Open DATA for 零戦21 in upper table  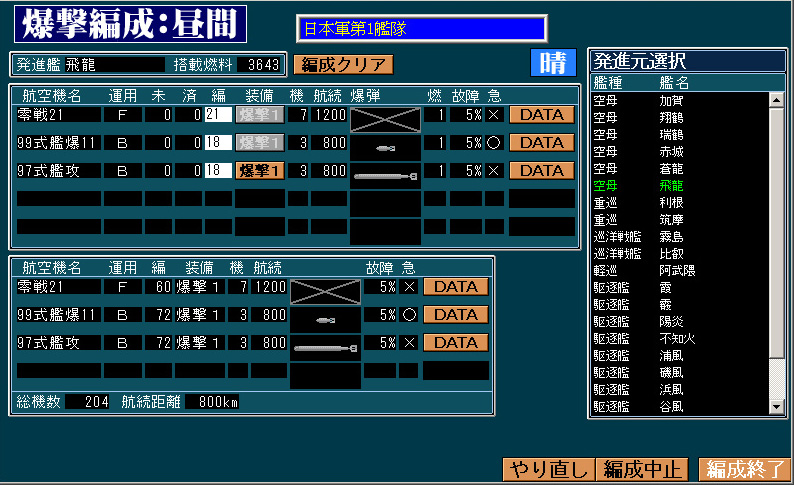[x=542, y=115]
